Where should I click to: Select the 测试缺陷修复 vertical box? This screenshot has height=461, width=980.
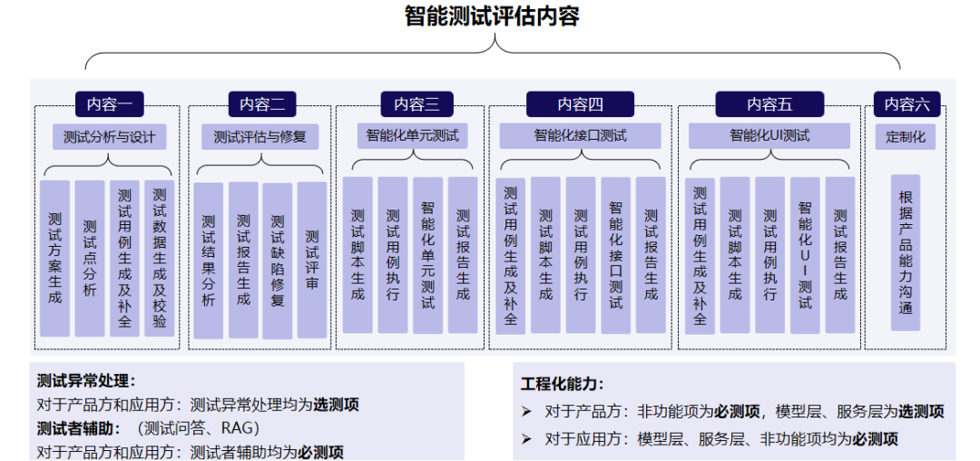point(278,260)
